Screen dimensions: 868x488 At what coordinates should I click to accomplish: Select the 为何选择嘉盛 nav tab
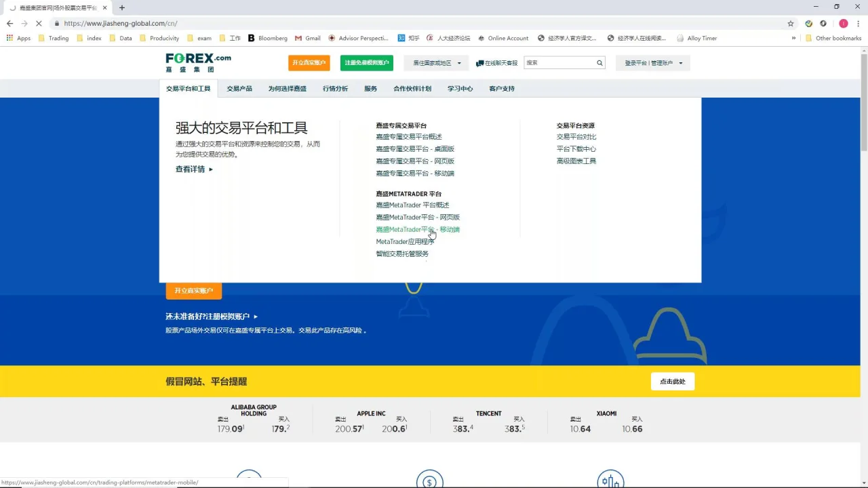pyautogui.click(x=287, y=89)
